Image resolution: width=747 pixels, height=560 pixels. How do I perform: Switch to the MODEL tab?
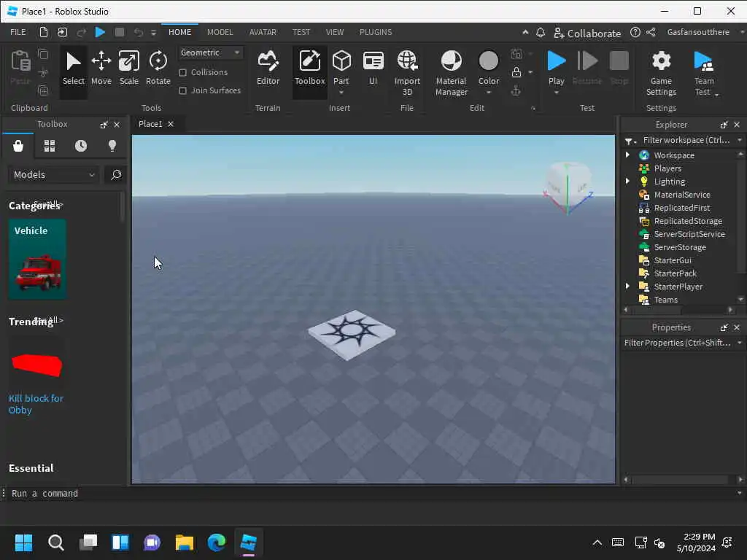tap(220, 32)
